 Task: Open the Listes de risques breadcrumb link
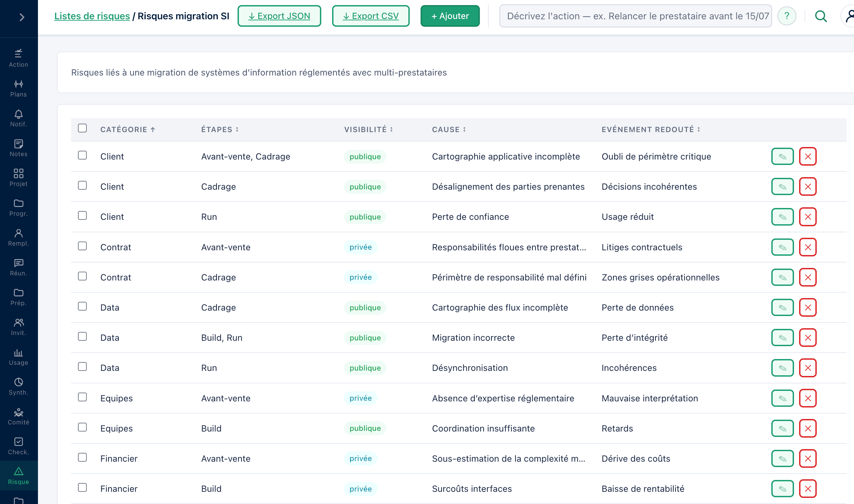point(92,16)
